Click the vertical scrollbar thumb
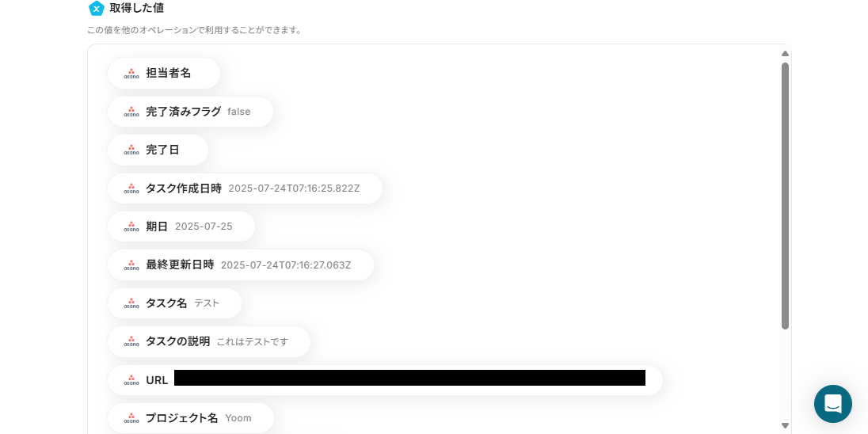Viewport: 868px width, 434px height. [785, 196]
